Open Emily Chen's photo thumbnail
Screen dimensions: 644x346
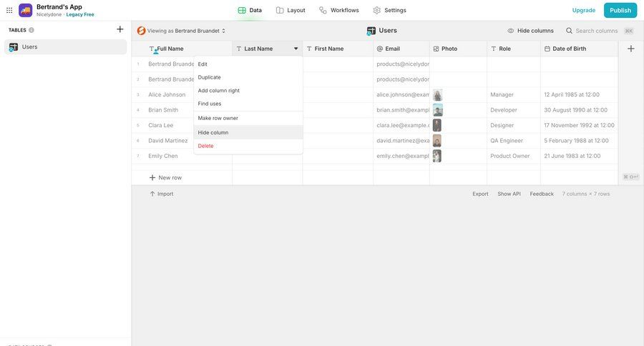coord(437,156)
